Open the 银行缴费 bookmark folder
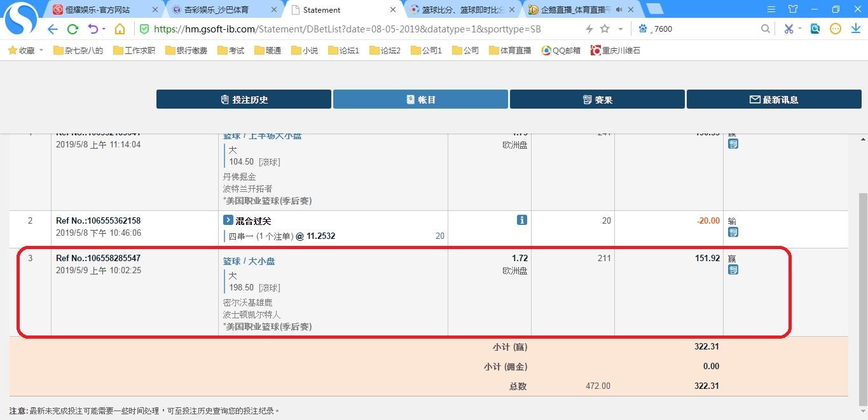The image size is (868, 420). click(x=186, y=50)
